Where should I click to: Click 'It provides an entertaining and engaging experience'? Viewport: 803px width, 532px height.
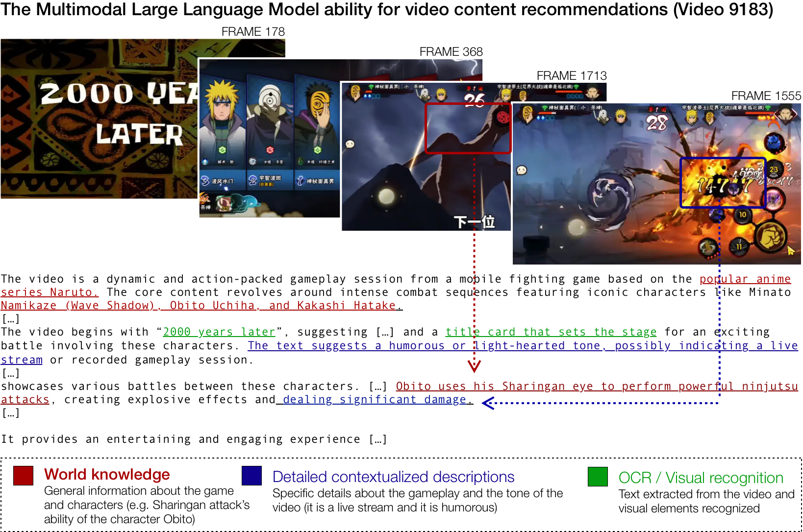181,439
